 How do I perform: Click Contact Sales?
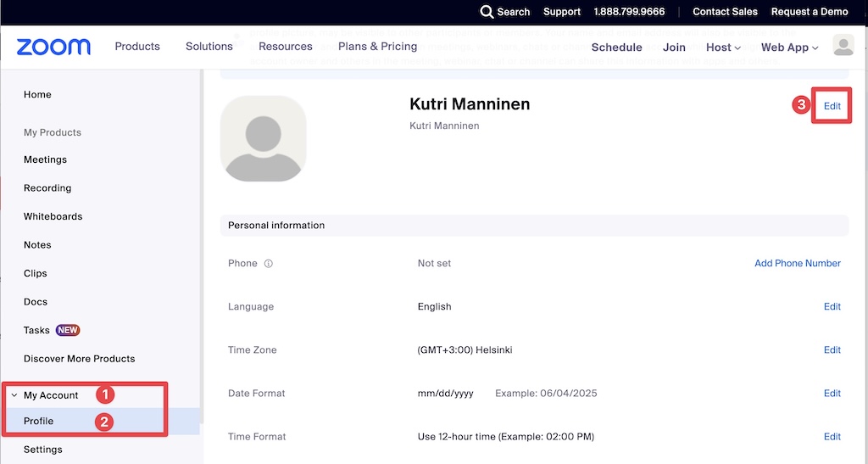726,12
